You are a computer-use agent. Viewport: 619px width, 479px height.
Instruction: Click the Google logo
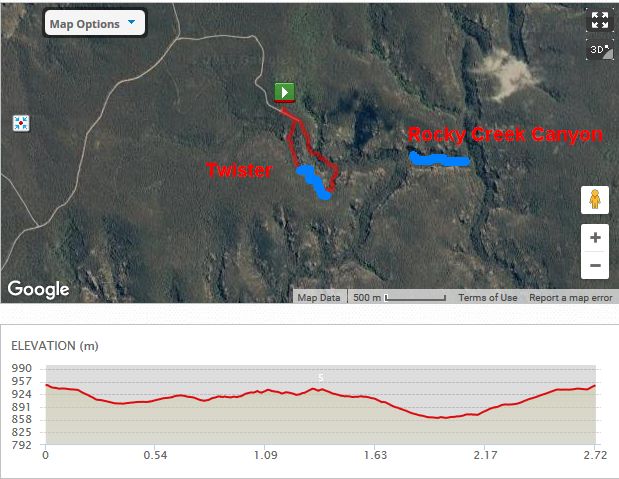(x=39, y=289)
